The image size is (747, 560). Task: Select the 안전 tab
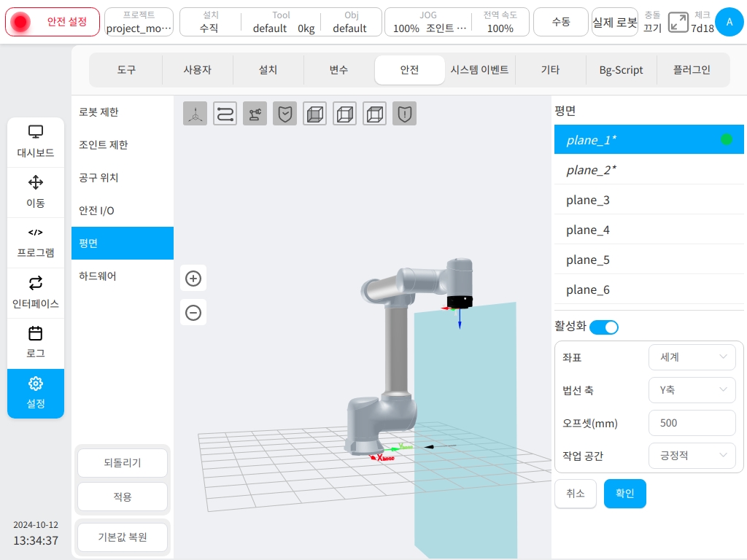click(410, 70)
